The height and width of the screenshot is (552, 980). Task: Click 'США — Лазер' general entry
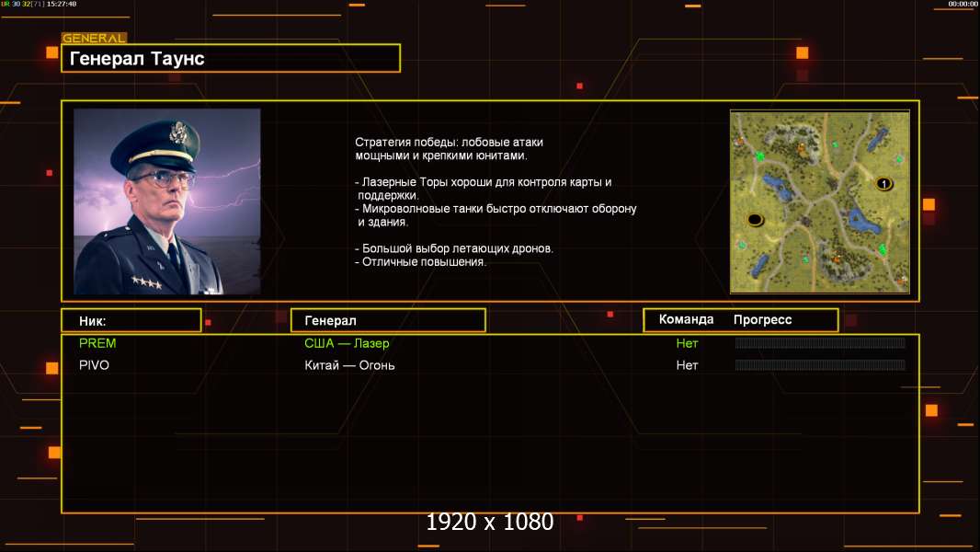click(x=347, y=343)
